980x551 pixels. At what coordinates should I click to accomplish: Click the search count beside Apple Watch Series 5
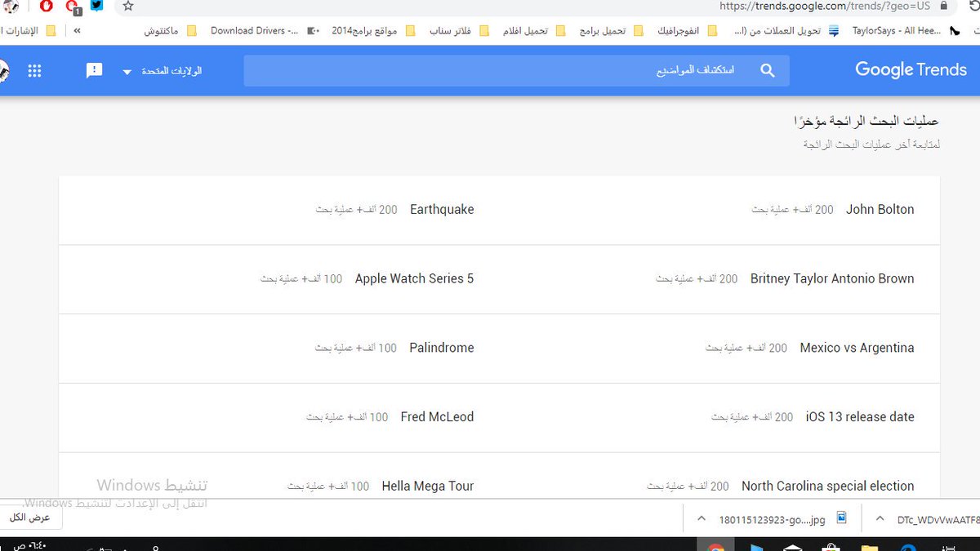click(301, 279)
